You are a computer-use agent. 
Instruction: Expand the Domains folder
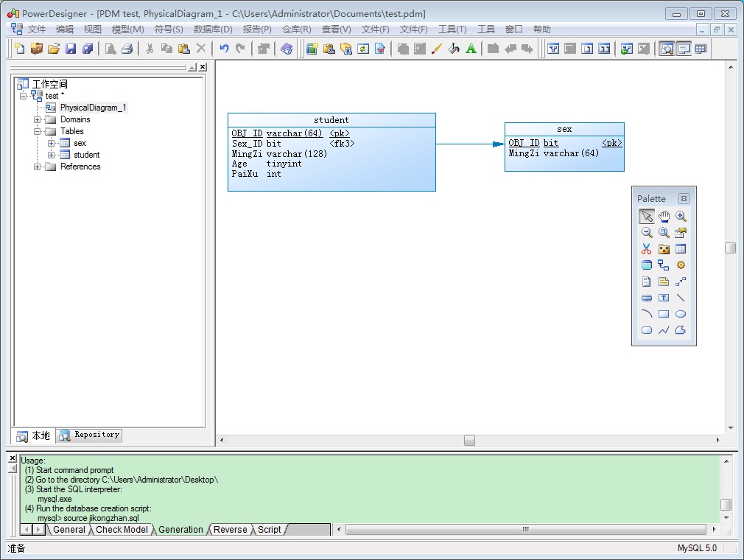point(37,119)
